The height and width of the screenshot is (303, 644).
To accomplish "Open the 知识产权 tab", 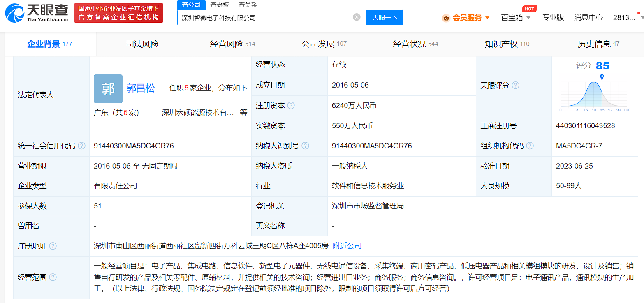I will (x=507, y=44).
